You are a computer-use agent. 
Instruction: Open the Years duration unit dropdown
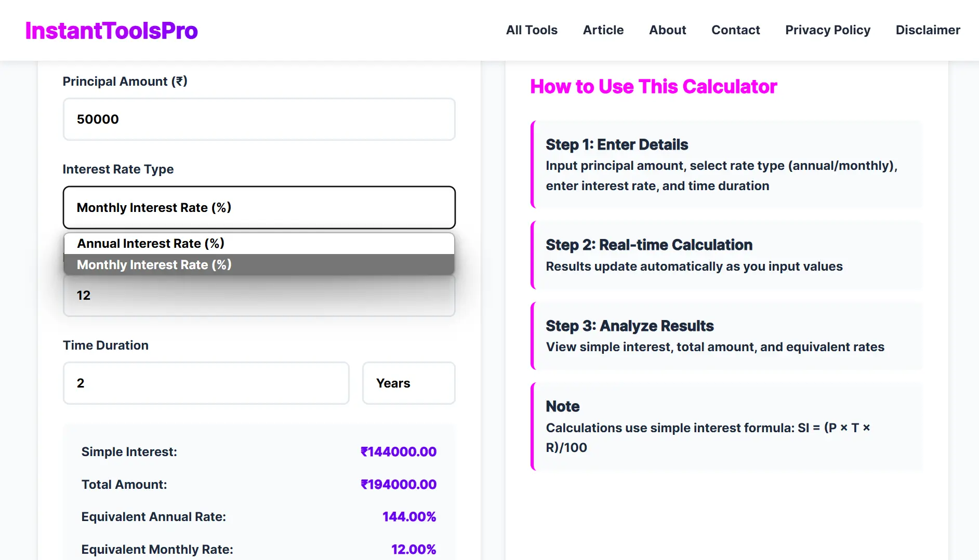409,383
